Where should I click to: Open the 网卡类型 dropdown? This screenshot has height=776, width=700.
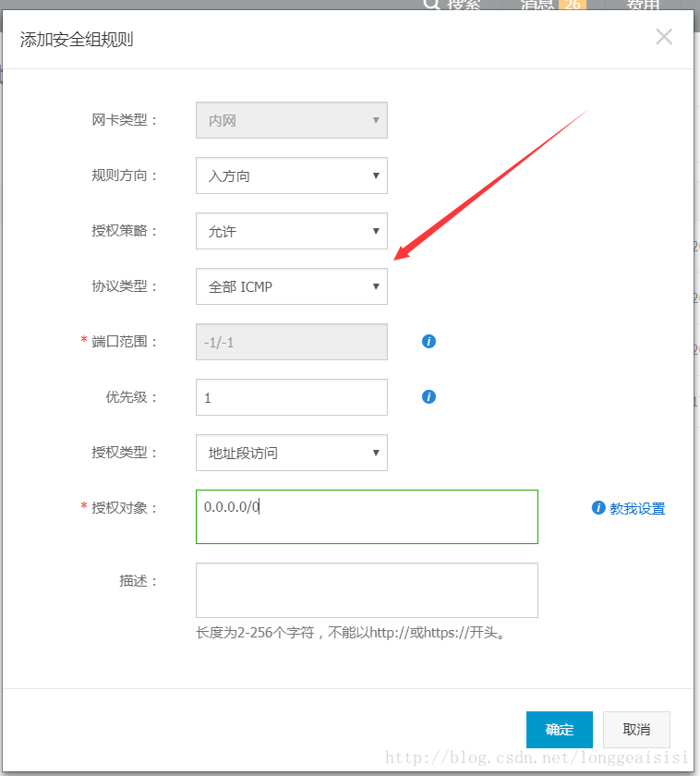point(291,120)
